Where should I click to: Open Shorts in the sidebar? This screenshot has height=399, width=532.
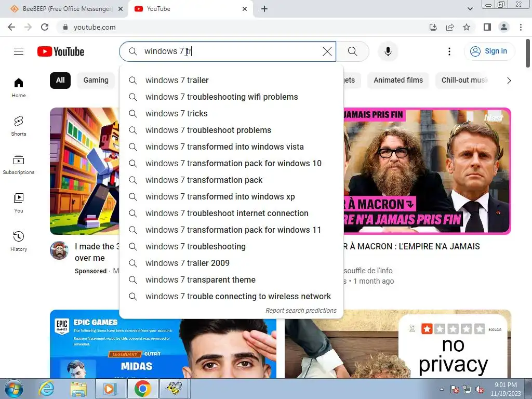pyautogui.click(x=19, y=126)
